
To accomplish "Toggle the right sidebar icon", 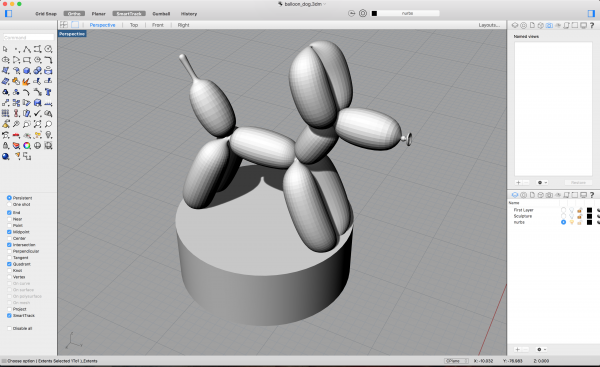I will pyautogui.click(x=591, y=13).
